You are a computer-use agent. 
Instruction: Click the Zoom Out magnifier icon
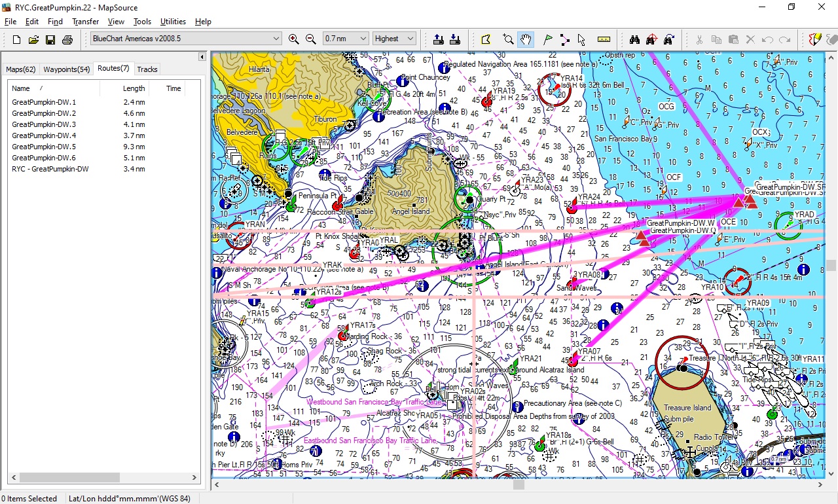(311, 39)
